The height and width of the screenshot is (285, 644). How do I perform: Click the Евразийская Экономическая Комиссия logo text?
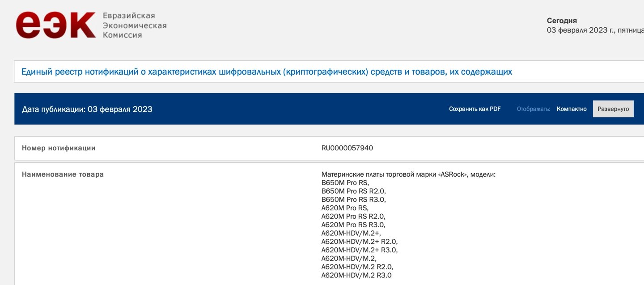click(134, 26)
